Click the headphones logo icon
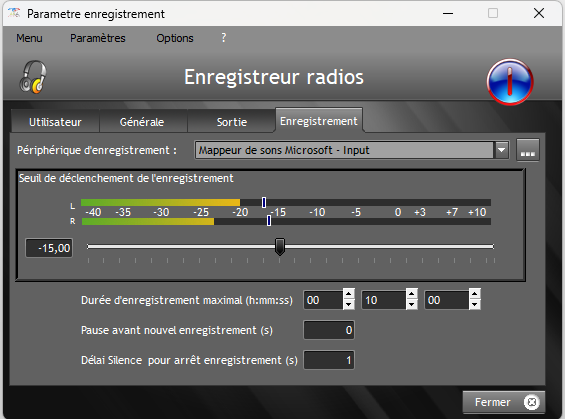Image resolution: width=565 pixels, height=419 pixels. tap(33, 77)
